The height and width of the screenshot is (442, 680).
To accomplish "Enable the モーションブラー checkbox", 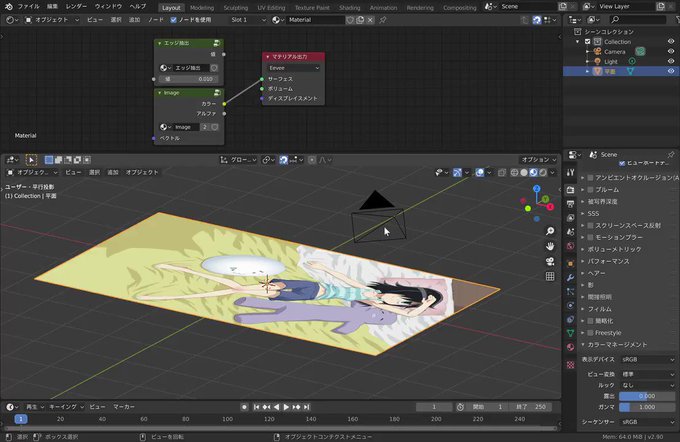I will tap(590, 237).
